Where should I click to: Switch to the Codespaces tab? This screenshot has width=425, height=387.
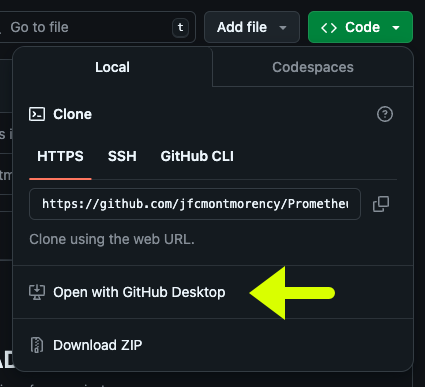(313, 67)
